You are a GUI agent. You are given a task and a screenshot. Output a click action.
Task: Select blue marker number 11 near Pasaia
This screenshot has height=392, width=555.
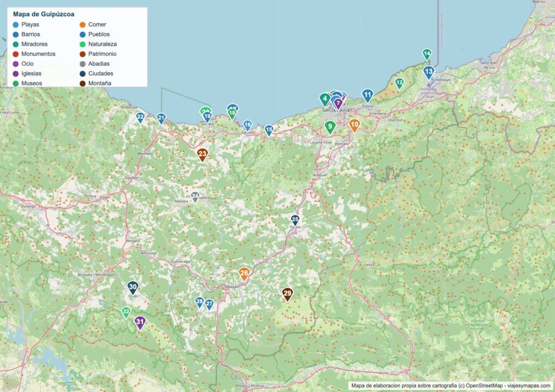point(367,95)
